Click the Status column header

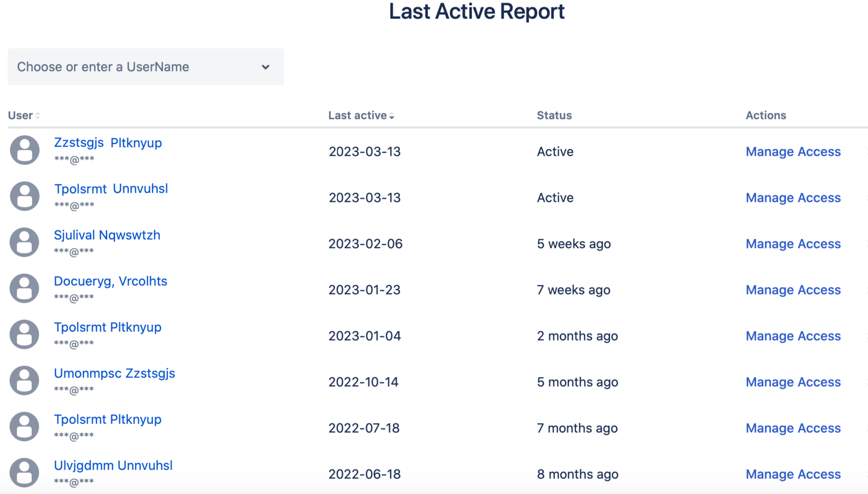click(554, 115)
